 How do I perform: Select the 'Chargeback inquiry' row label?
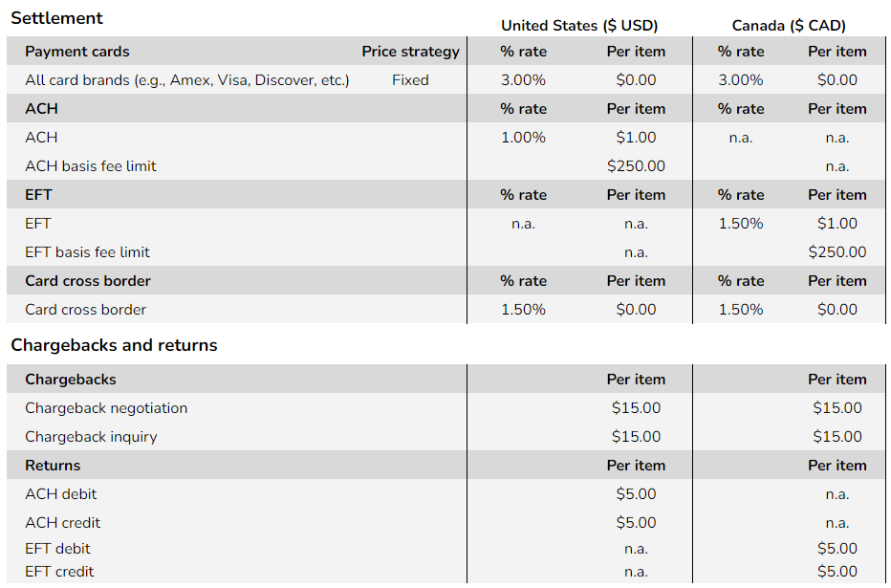[x=91, y=437]
